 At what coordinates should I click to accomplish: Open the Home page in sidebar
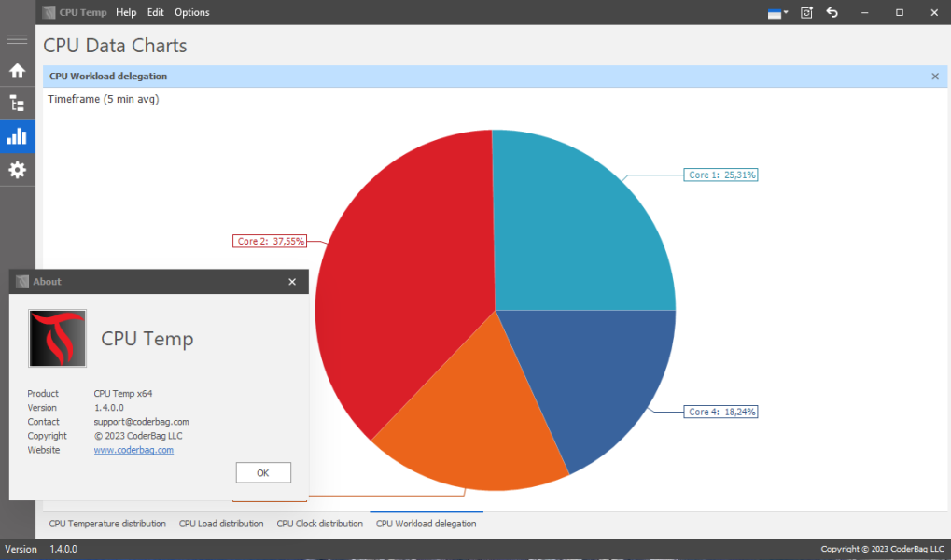pos(17,71)
